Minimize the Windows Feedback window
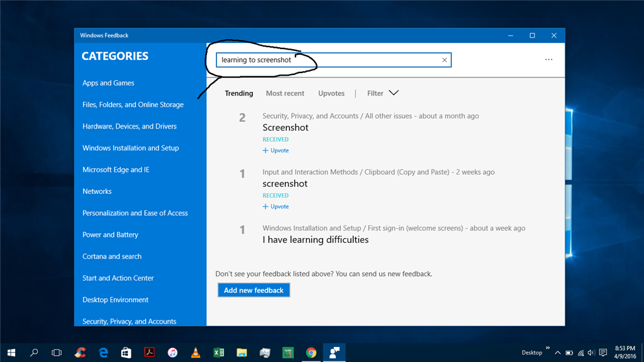 click(x=511, y=35)
